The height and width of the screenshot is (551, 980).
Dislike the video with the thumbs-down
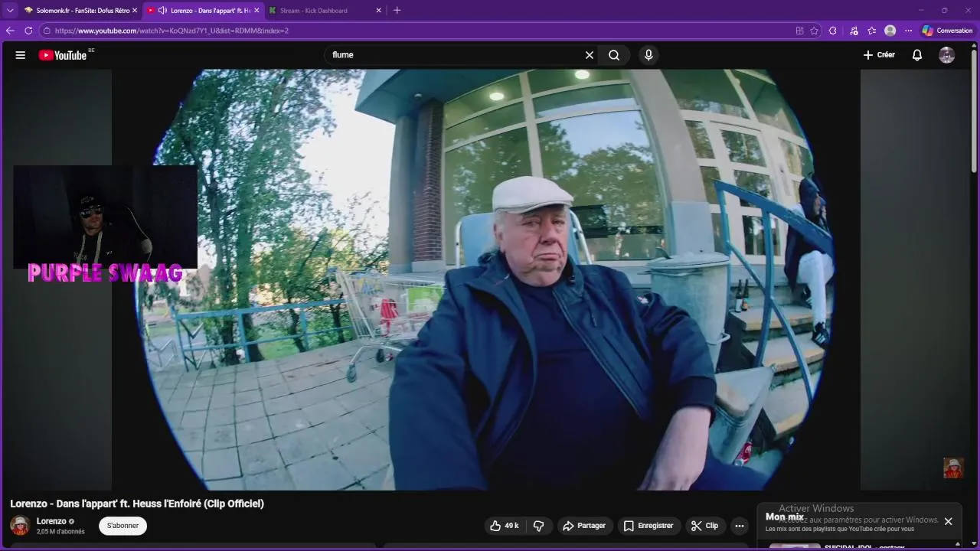538,526
